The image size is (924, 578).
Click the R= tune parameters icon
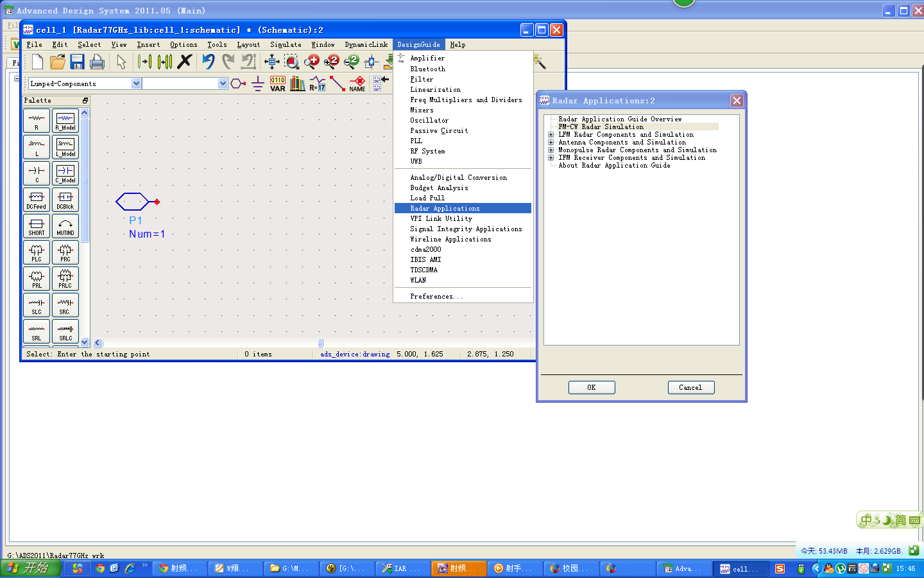[318, 83]
